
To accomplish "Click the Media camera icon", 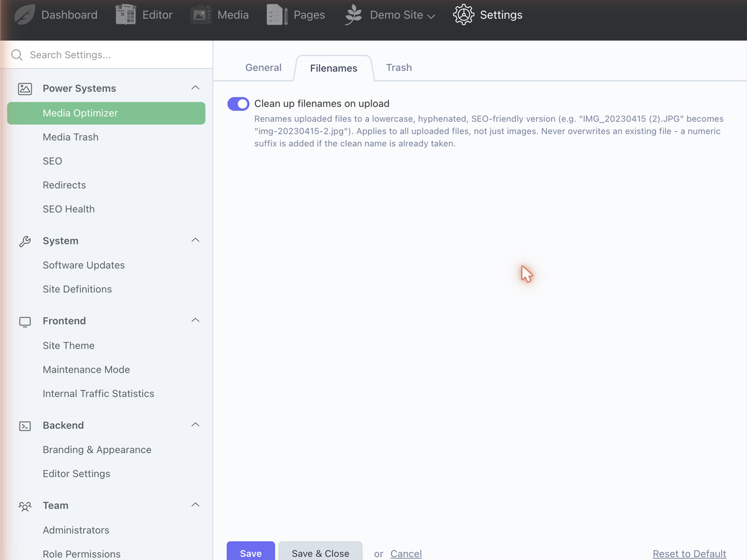I will [201, 14].
